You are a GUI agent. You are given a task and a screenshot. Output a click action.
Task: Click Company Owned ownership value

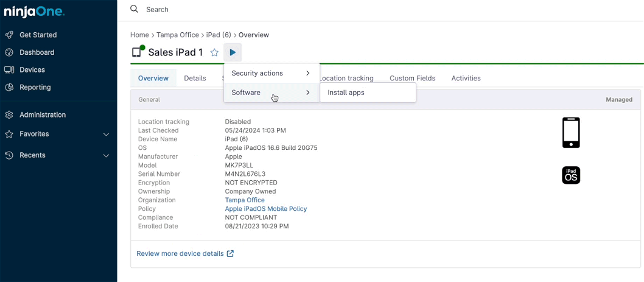[x=250, y=192]
